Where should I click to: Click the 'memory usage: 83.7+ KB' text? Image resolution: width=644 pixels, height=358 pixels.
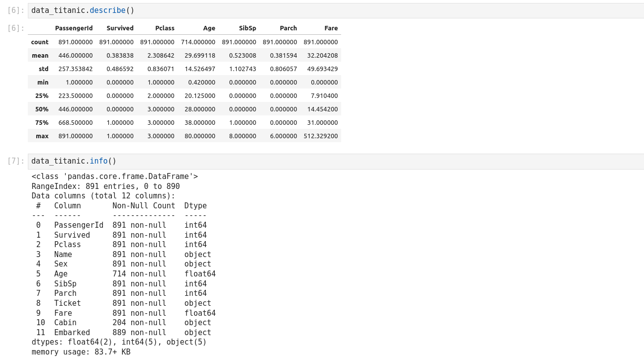click(x=81, y=352)
